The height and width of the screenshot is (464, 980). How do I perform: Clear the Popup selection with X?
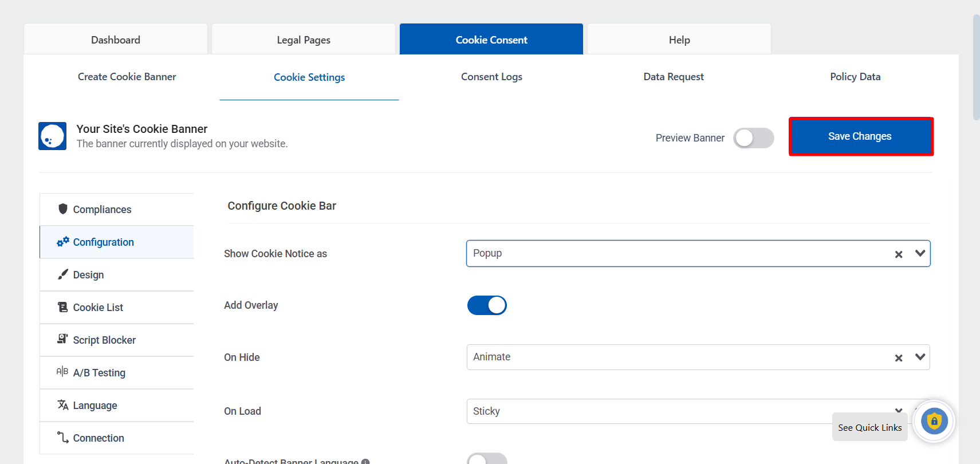coord(899,254)
